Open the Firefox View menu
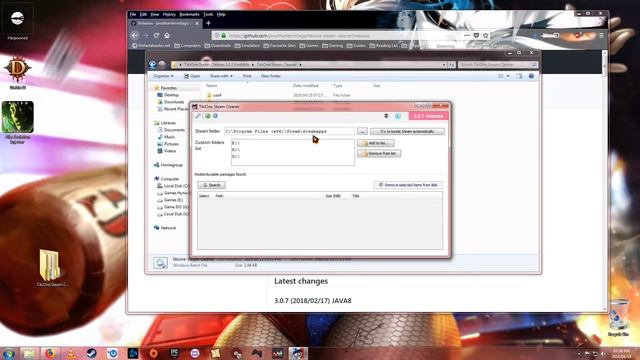 (155, 14)
